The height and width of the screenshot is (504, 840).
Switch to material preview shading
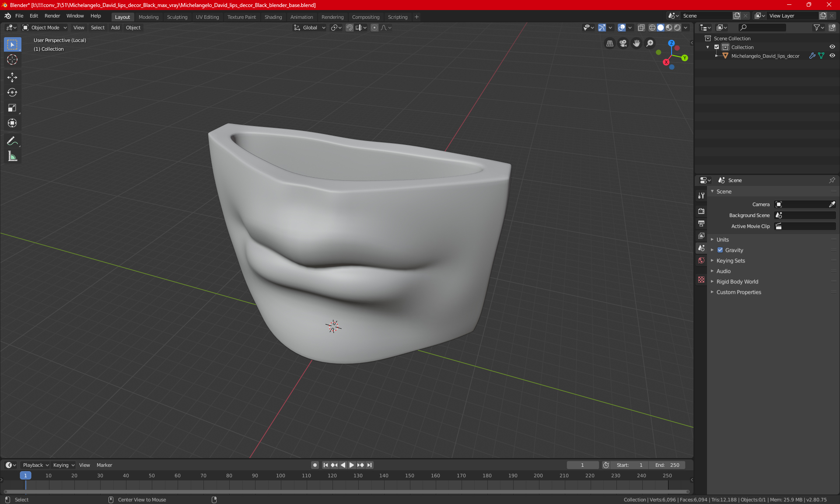pyautogui.click(x=669, y=28)
